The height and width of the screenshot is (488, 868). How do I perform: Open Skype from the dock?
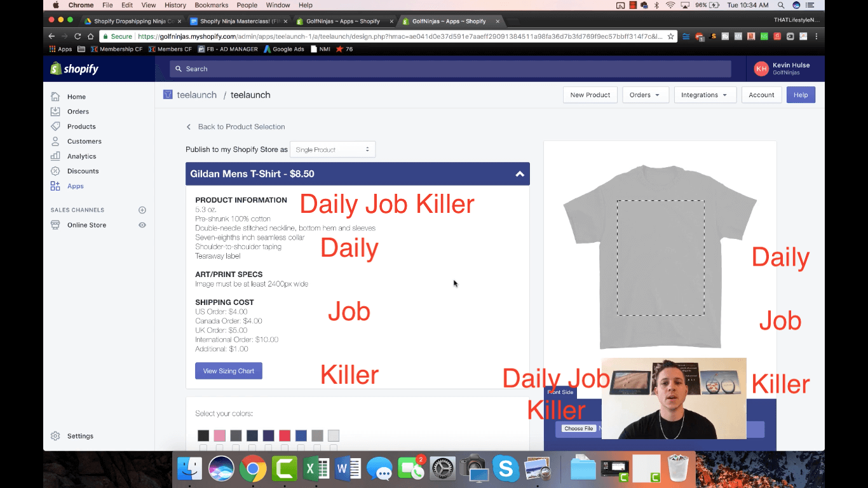point(506,470)
